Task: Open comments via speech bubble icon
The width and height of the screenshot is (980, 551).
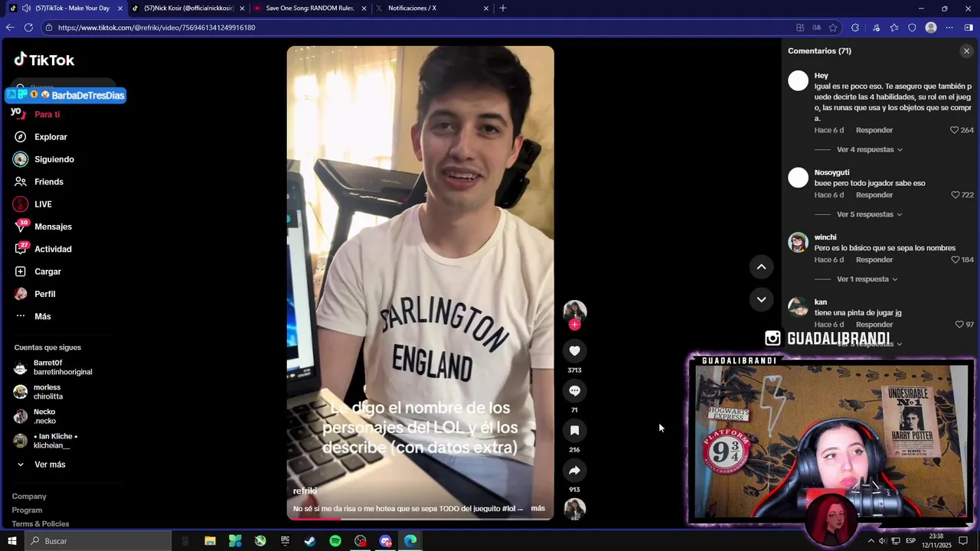Action: pos(574,390)
